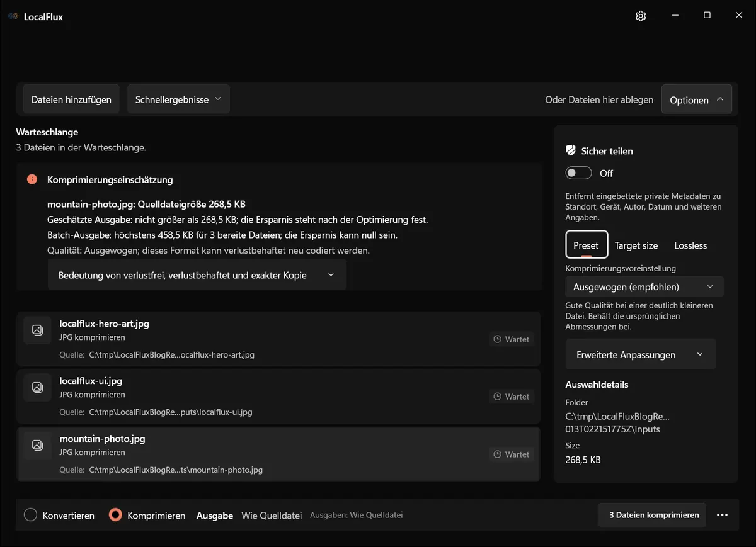Click the shield icon beside Sicher teilen

pos(571,150)
